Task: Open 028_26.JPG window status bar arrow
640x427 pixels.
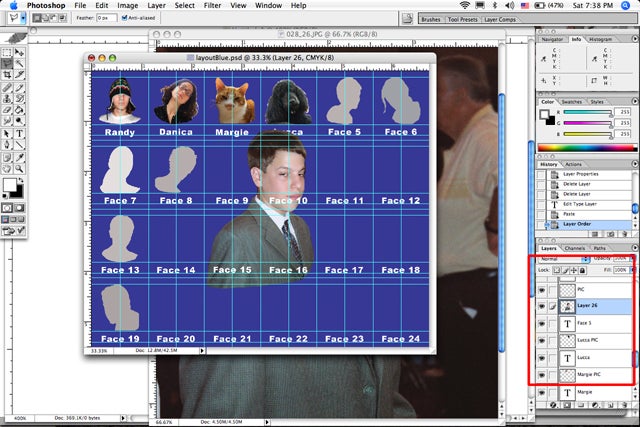Action: pos(267,422)
